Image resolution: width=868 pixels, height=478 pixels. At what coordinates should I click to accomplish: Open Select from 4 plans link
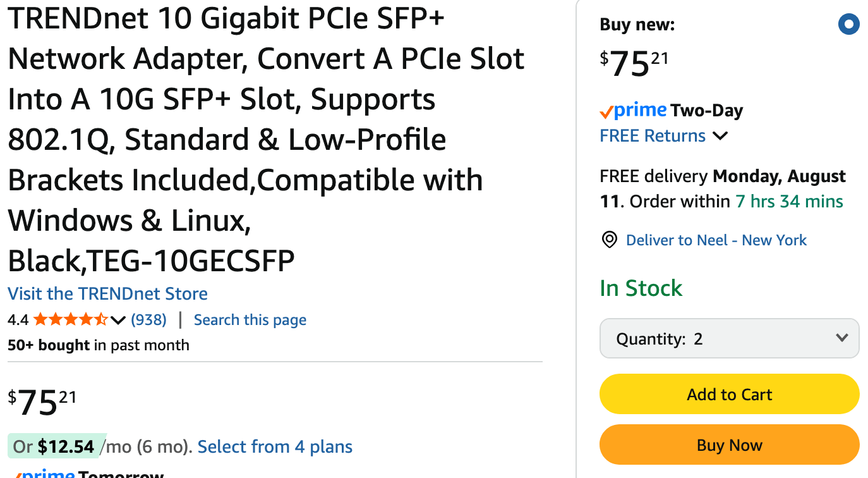pos(275,447)
